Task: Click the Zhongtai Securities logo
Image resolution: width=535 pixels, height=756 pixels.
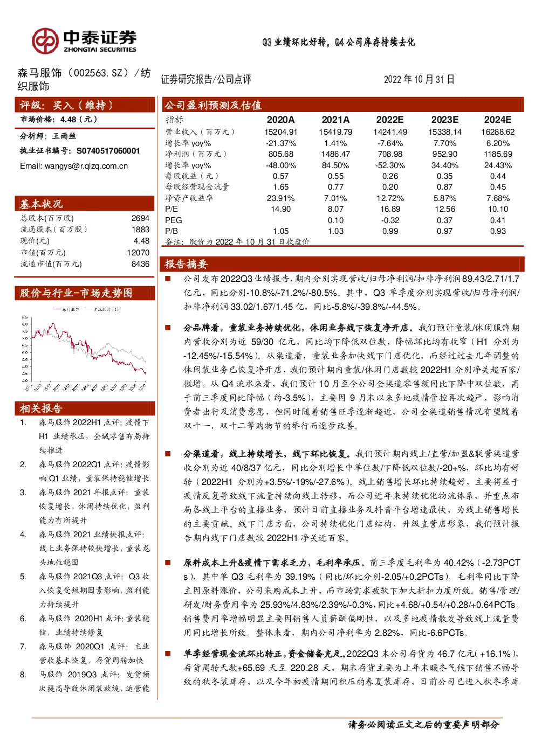Action: point(84,40)
